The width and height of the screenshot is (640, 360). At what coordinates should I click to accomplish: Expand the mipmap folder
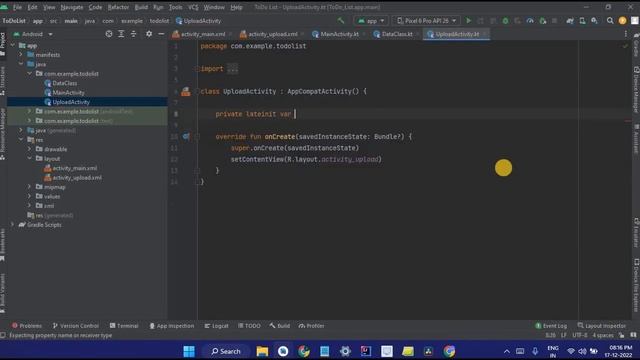pyautogui.click(x=29, y=187)
